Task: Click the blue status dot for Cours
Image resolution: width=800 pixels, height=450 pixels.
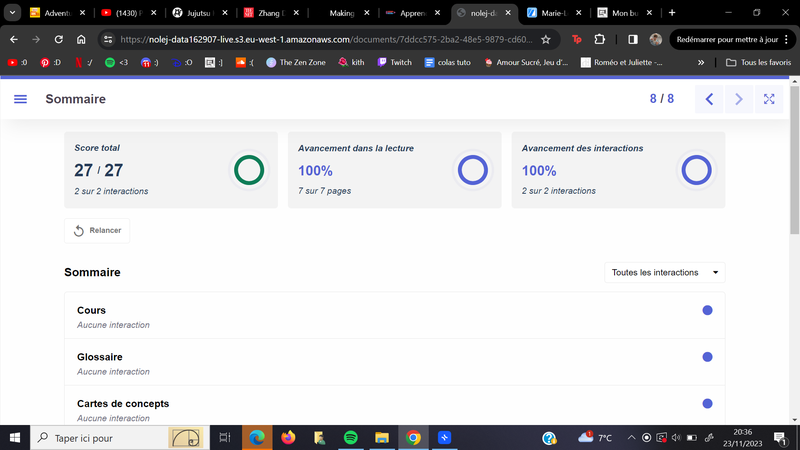Action: (x=708, y=311)
